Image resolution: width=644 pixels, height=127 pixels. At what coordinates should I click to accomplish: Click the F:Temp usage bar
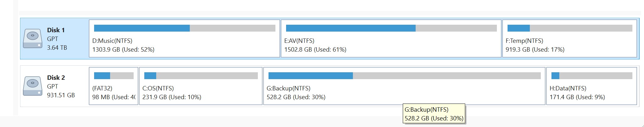click(x=570, y=28)
